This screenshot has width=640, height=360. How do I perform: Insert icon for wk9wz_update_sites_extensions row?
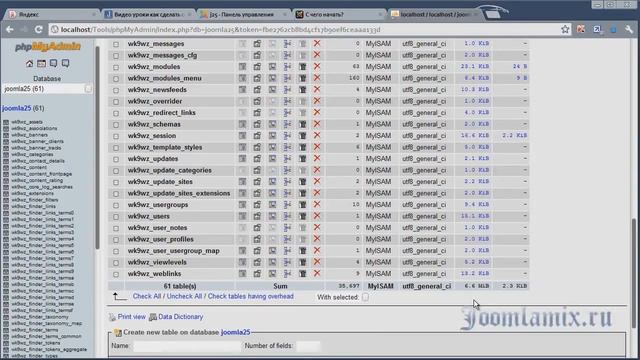[287, 193]
